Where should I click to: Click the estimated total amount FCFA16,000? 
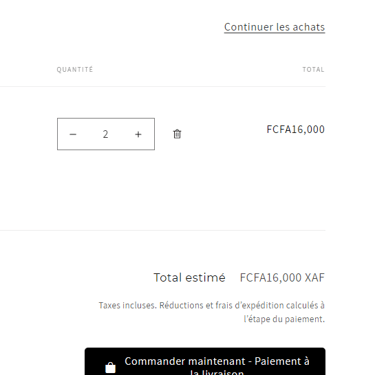271,278
